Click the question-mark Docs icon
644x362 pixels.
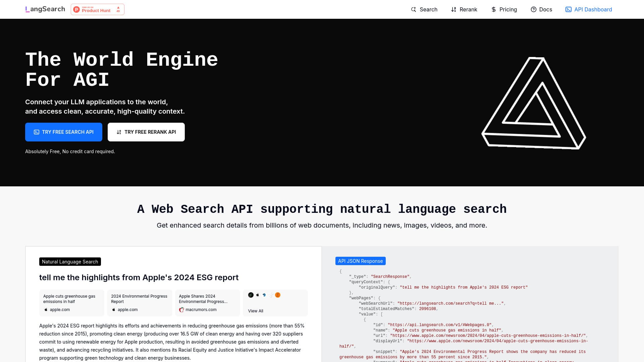point(533,9)
